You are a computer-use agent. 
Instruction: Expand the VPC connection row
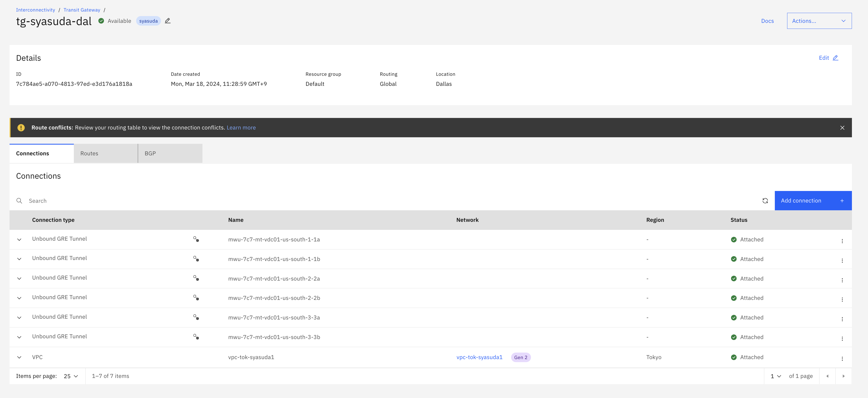(20, 357)
